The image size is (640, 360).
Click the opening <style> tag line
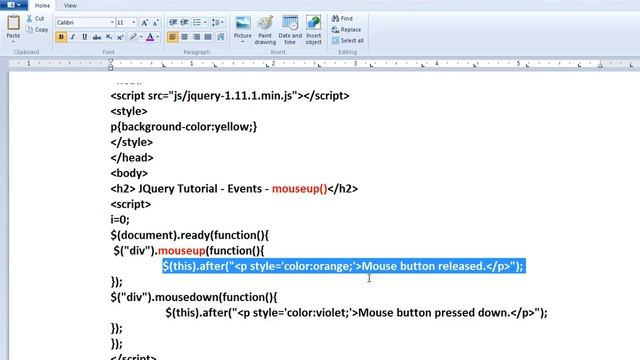pyautogui.click(x=129, y=111)
